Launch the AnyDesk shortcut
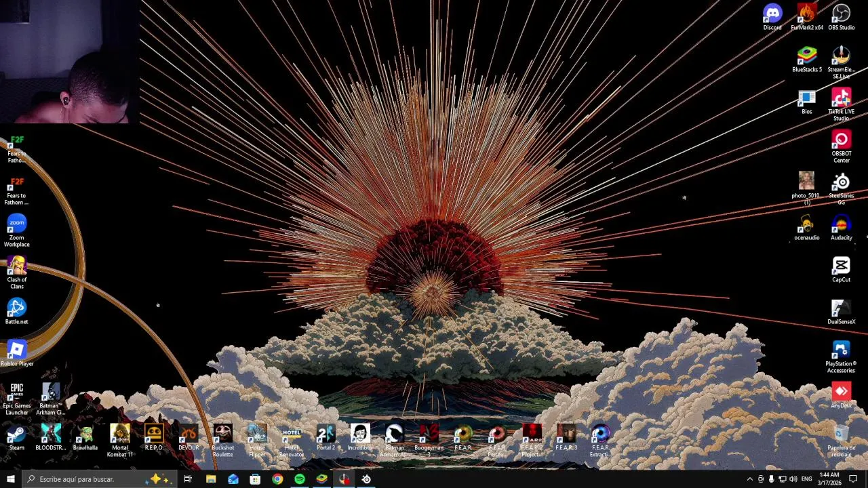The width and height of the screenshot is (868, 488). [x=841, y=396]
